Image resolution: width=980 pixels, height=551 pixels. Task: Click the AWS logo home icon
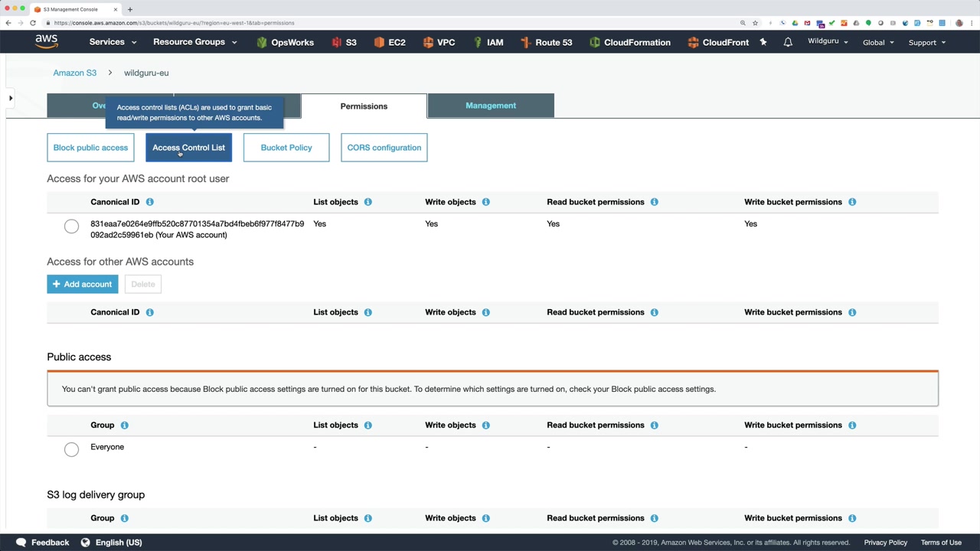click(46, 42)
